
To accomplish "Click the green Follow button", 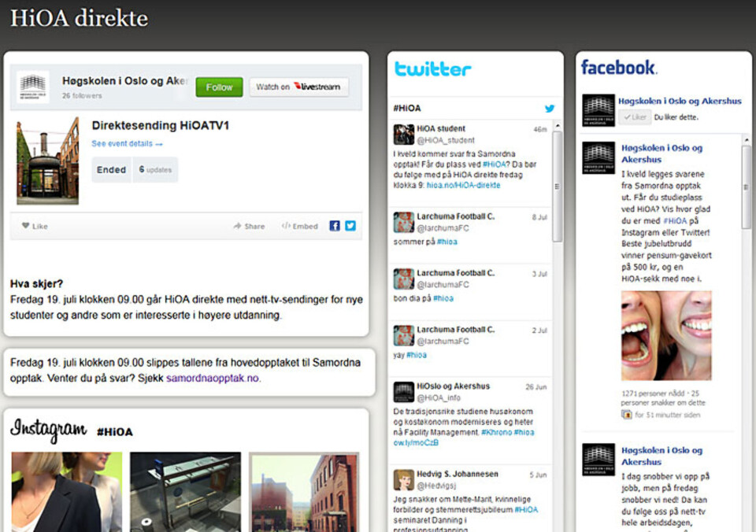I will [219, 87].
